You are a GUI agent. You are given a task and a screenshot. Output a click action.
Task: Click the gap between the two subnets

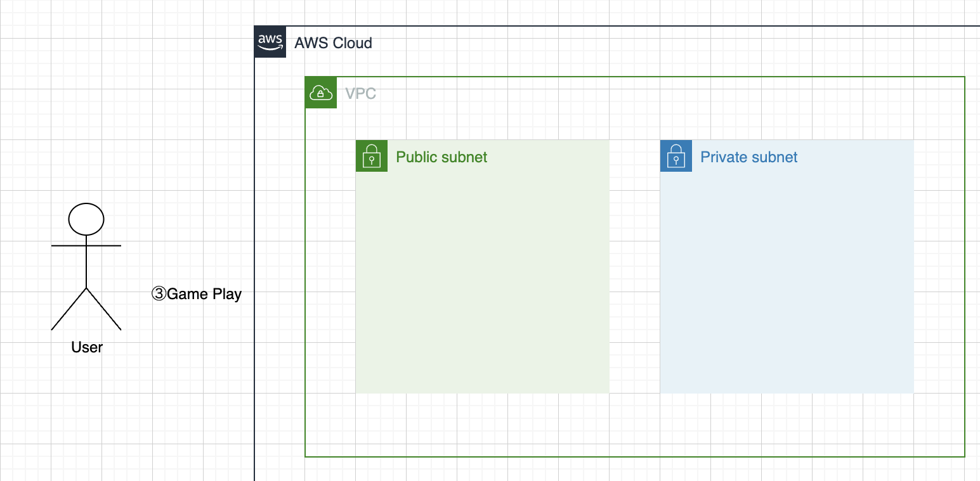pos(634,266)
